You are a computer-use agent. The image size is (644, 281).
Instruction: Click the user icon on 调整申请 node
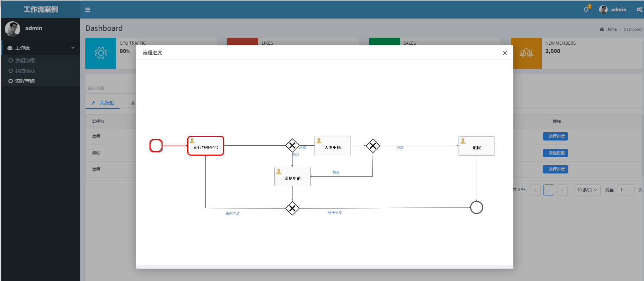click(x=279, y=171)
